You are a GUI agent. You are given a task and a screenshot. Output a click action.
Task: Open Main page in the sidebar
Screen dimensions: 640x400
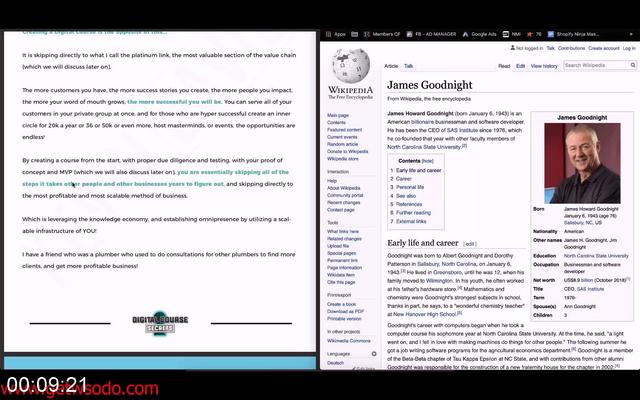point(338,116)
